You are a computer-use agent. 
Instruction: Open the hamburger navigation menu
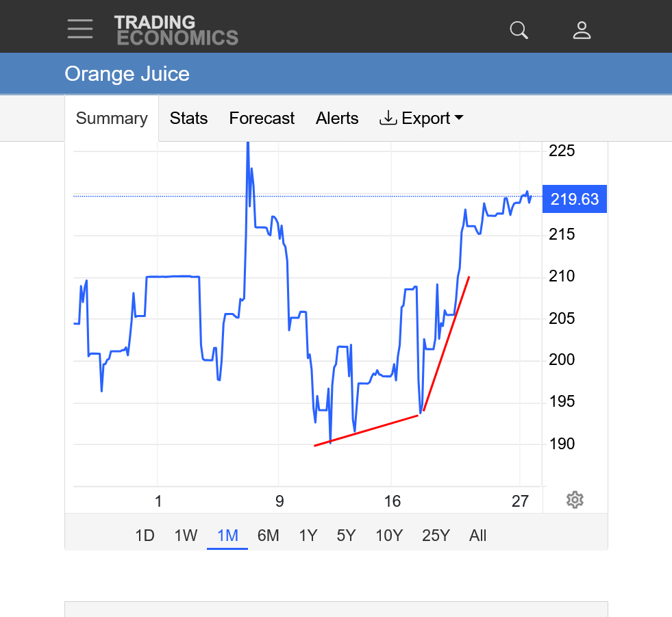click(80, 29)
